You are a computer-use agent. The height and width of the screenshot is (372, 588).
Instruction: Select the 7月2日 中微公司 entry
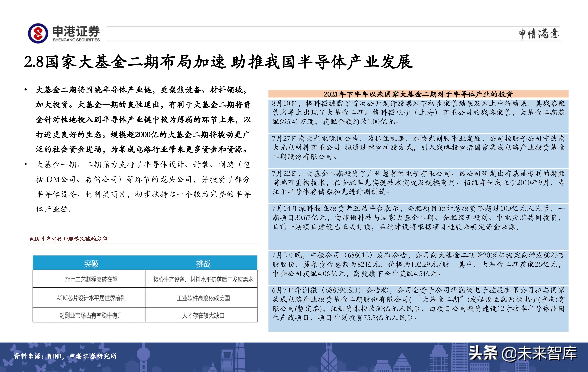click(418, 268)
